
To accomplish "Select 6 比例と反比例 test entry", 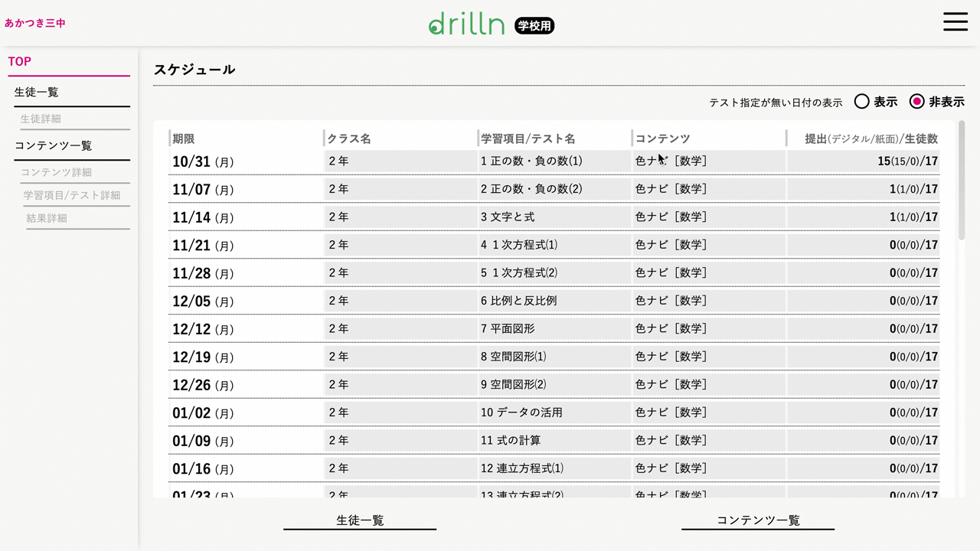I will 518,301.
